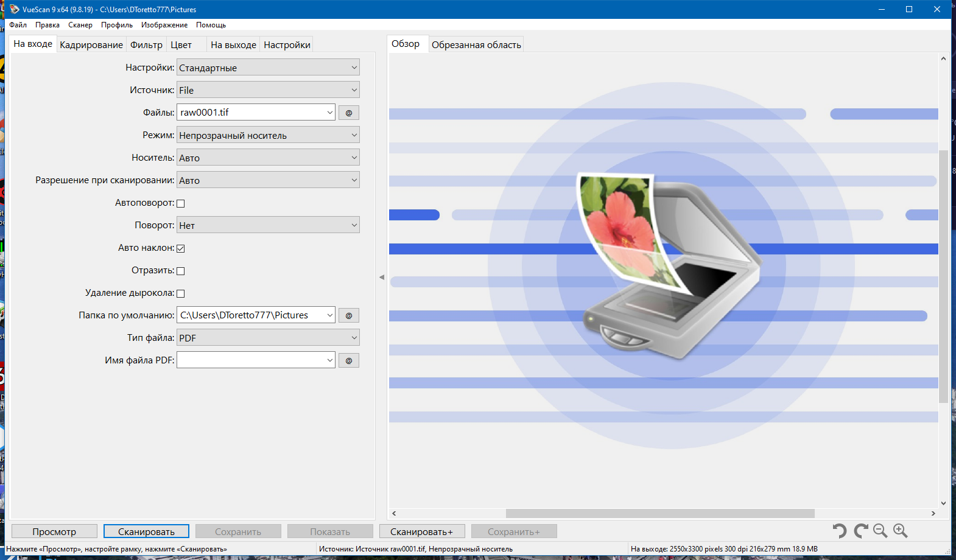Screen dimensions: 956x560
Task: Open the Источник dropdown set to File
Action: (268, 90)
